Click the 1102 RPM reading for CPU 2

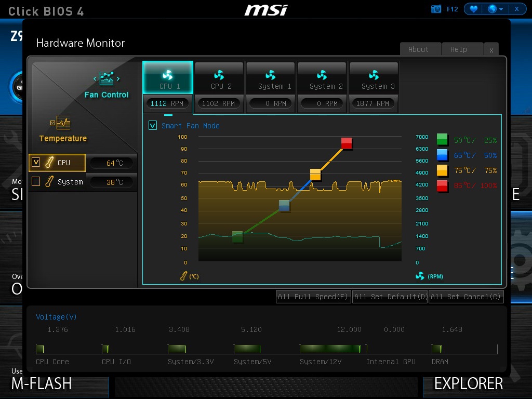(x=218, y=103)
